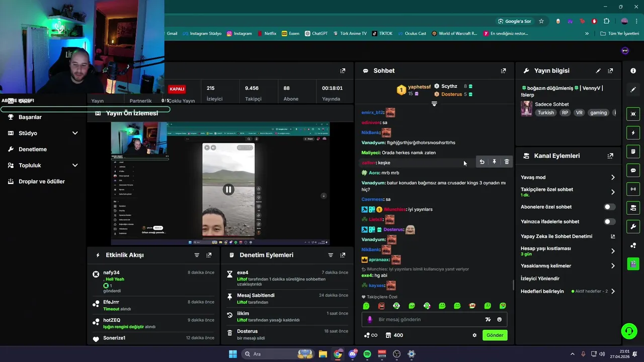Image resolution: width=644 pixels, height=362 pixels.
Task: Open the ChatGPT bookmark
Action: pyautogui.click(x=315, y=34)
